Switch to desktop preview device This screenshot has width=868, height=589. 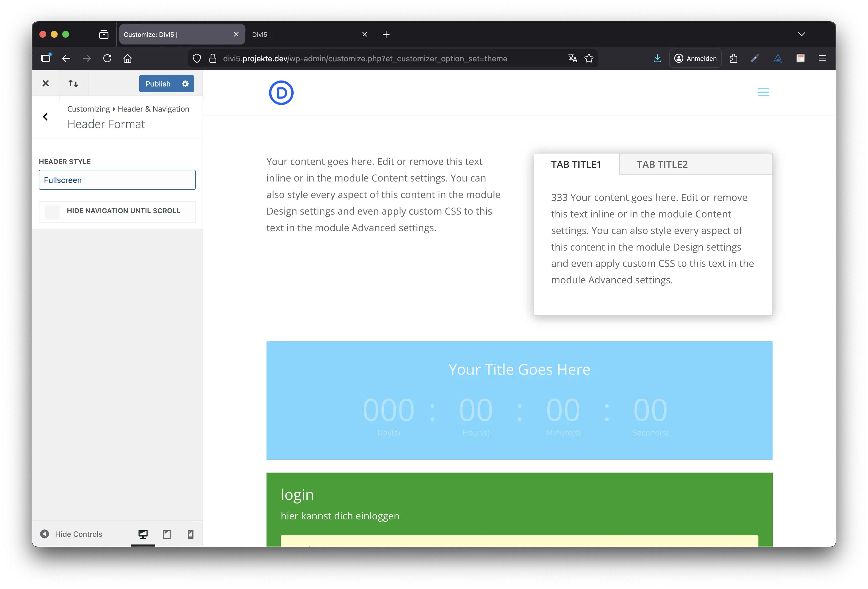143,534
